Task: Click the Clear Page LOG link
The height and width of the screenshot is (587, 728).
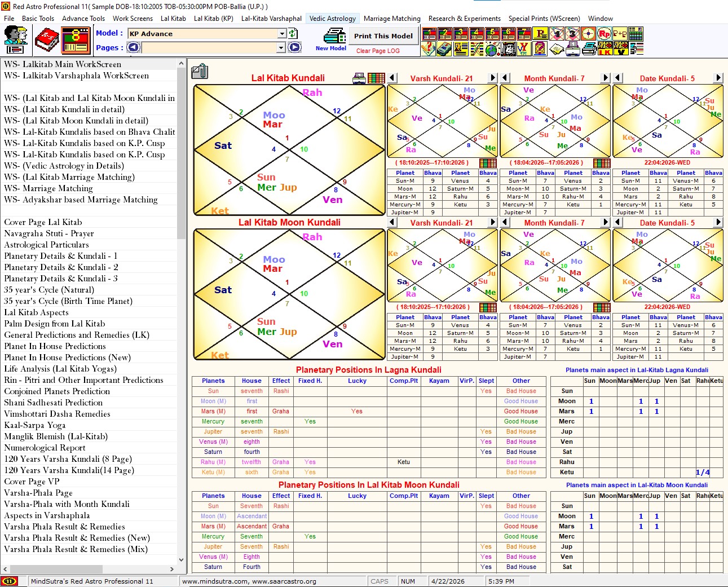Action: (378, 51)
